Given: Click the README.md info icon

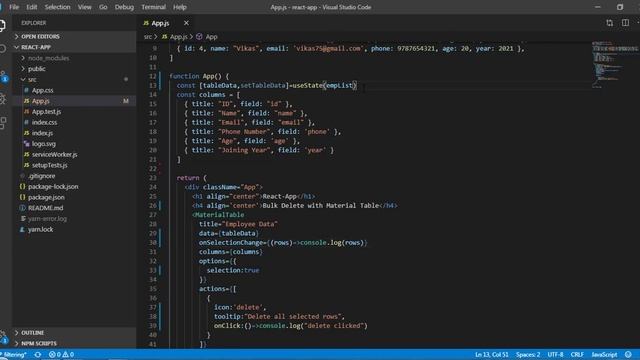Looking at the screenshot, I should (x=22, y=208).
